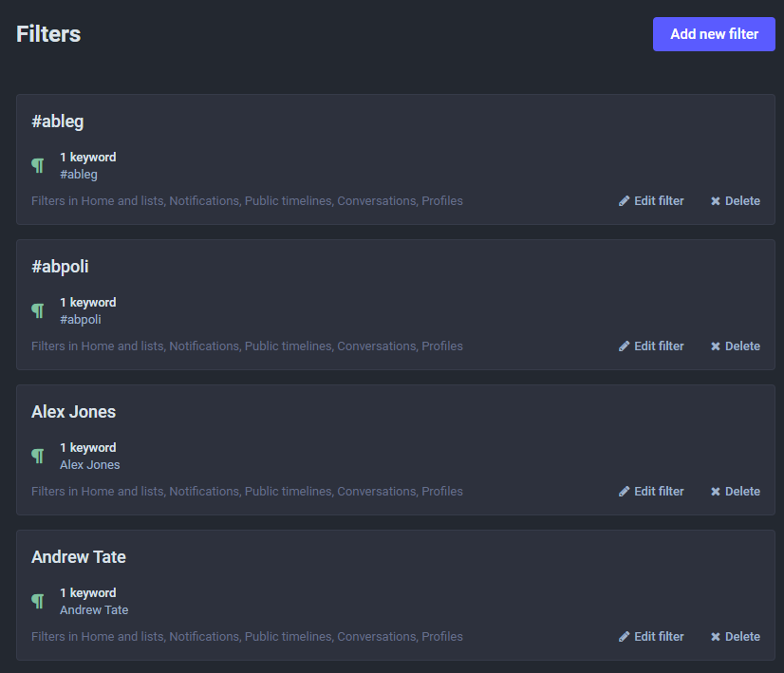This screenshot has height=673, width=784.
Task: Click the paragraph icon in Andrew Tate card
Action: coord(38,601)
